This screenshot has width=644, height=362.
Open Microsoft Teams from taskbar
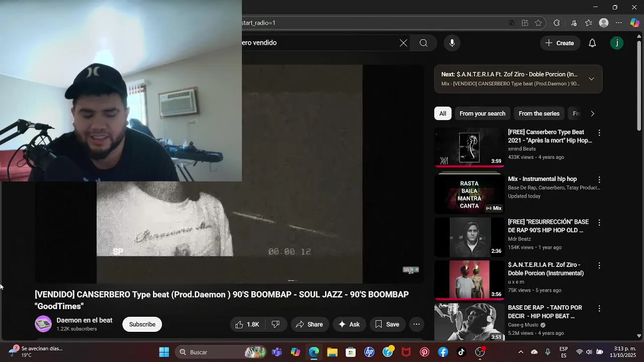coord(277,352)
